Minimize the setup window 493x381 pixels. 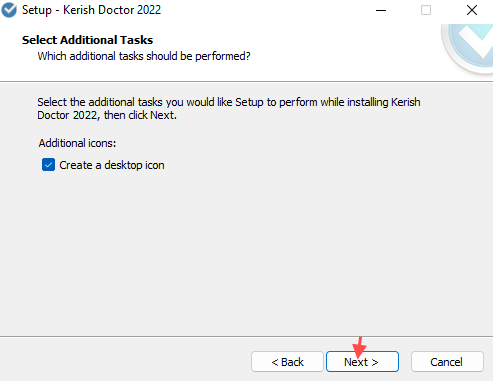click(381, 10)
